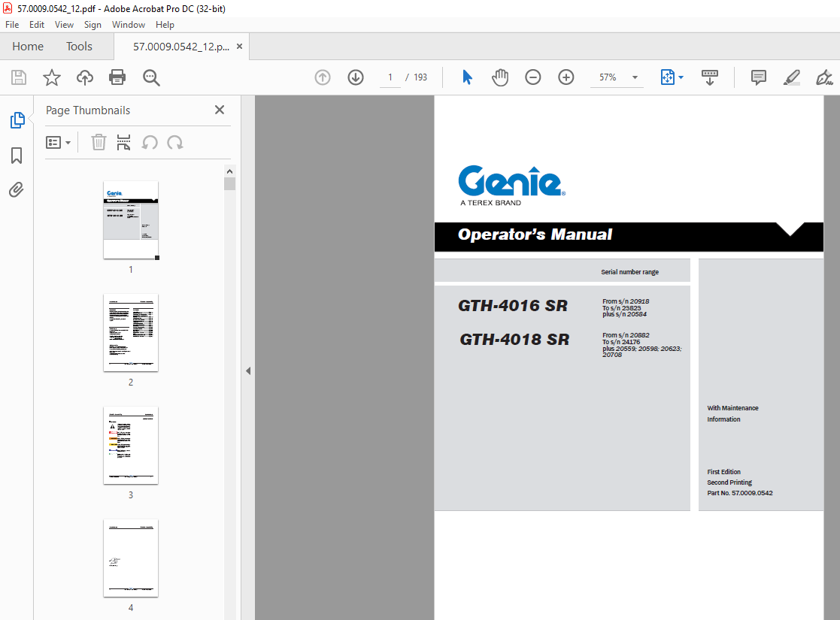This screenshot has width=840, height=620.
Task: Upload the file to Document Cloud
Action: 85,77
